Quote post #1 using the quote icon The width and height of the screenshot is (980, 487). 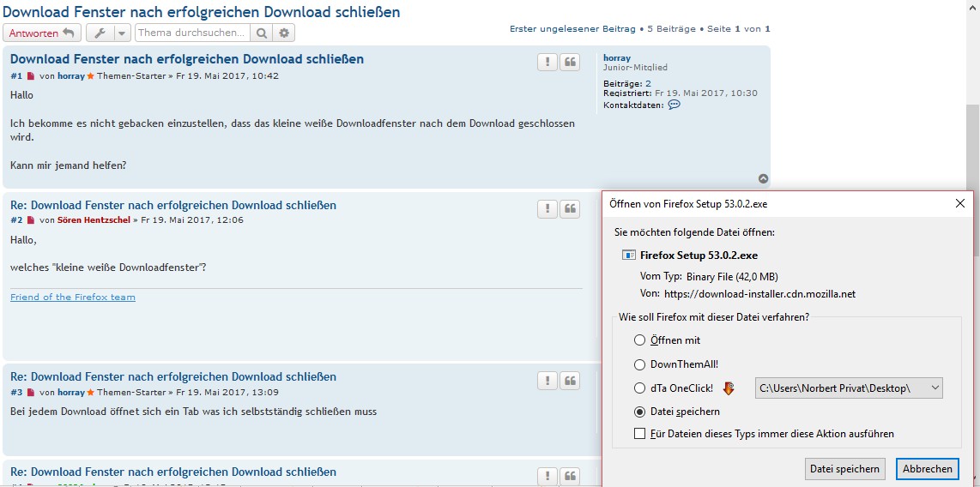[x=570, y=63]
